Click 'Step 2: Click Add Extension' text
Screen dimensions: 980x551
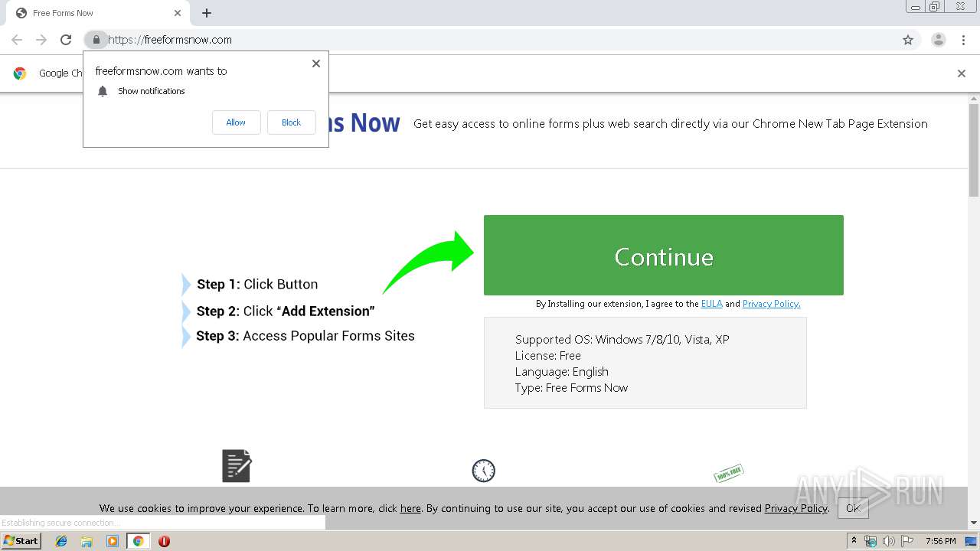[286, 311]
